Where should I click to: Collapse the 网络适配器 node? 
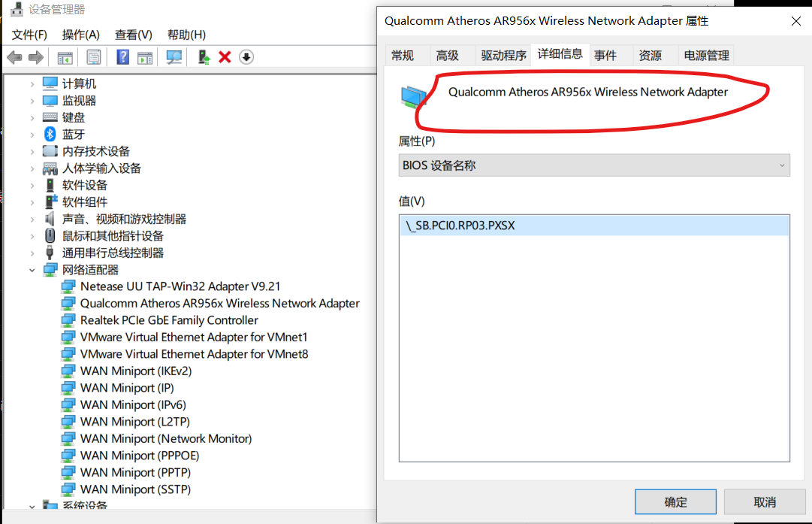[32, 270]
